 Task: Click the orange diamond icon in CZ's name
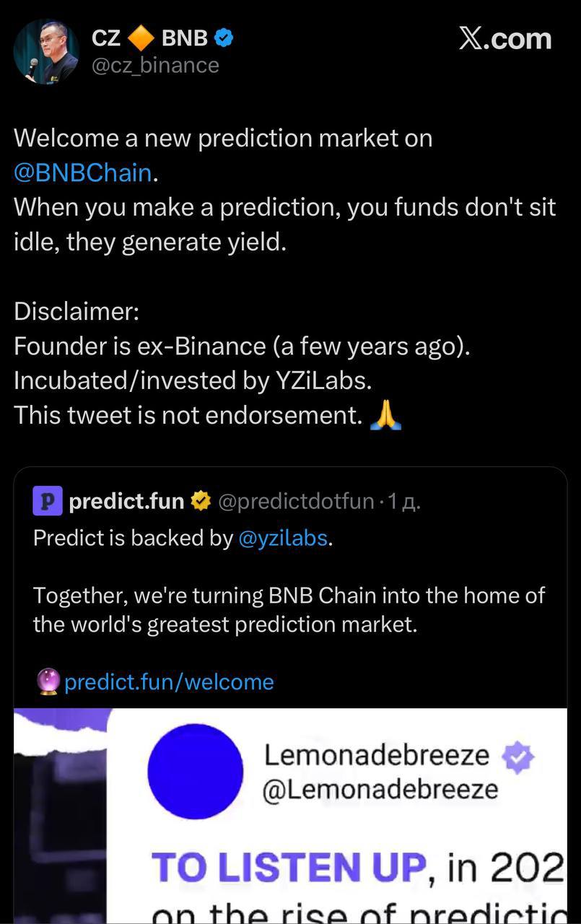(x=141, y=38)
